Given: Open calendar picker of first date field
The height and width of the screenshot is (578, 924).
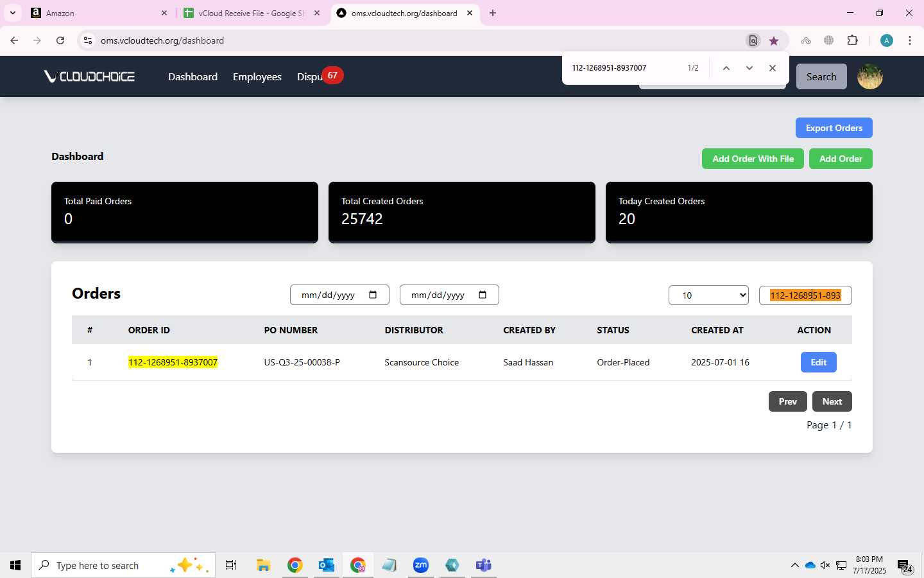Looking at the screenshot, I should click(373, 295).
